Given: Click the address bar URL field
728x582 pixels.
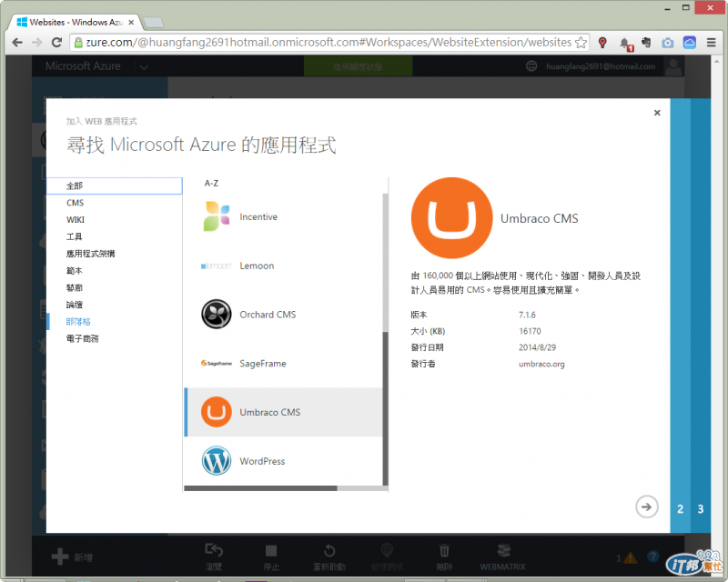Looking at the screenshot, I should click(x=329, y=43).
